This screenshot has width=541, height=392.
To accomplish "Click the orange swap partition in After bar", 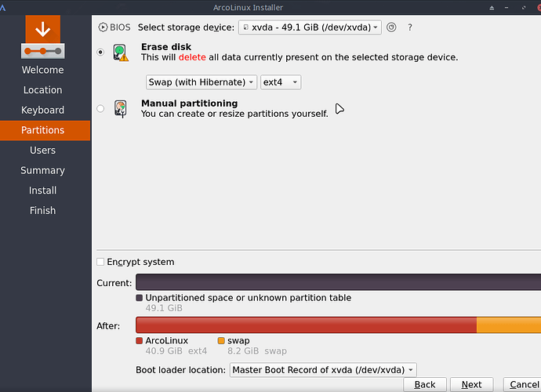I will [509, 325].
